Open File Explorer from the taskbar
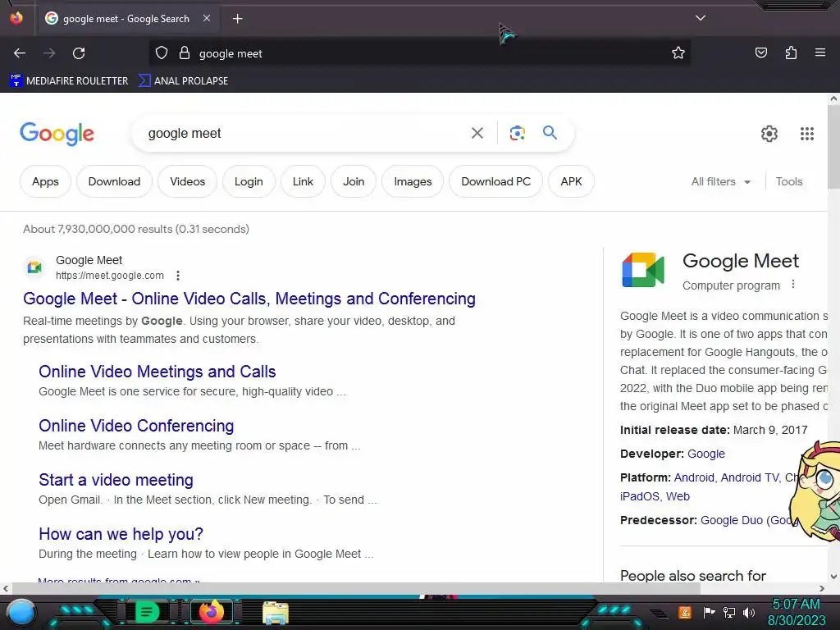 tap(276, 613)
